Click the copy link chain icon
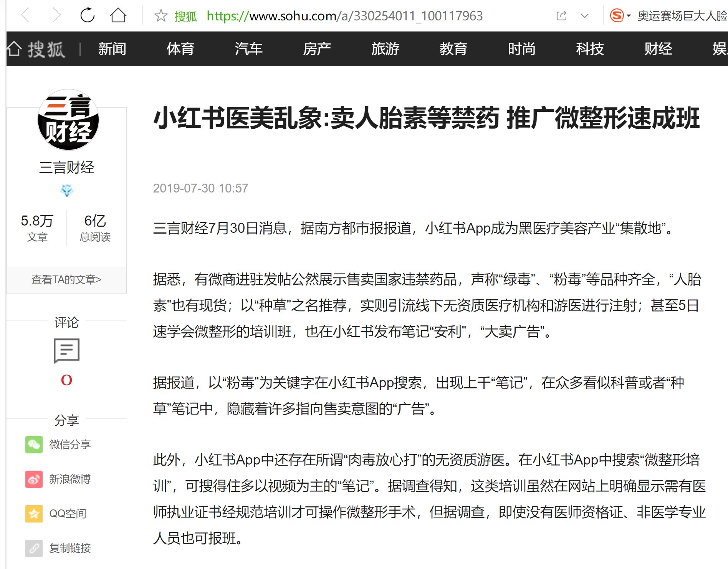This screenshot has height=569, width=728. pos(34,548)
